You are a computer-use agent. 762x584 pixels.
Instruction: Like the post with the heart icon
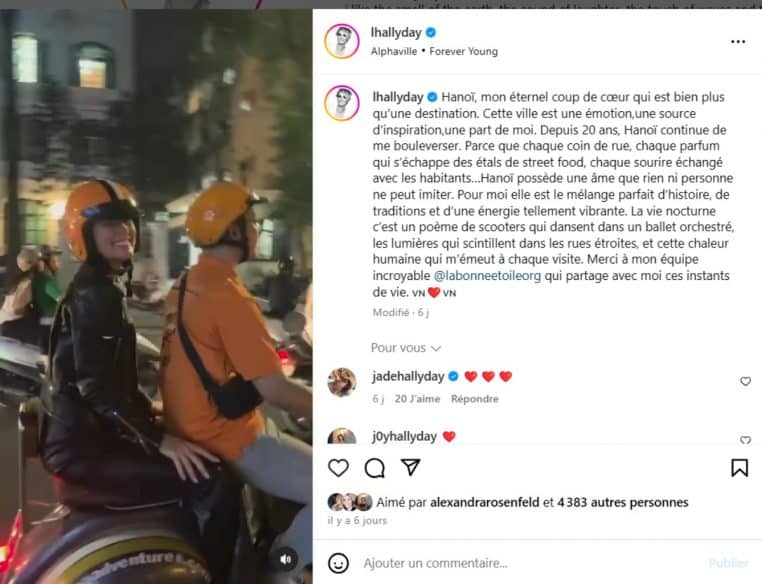(x=338, y=468)
